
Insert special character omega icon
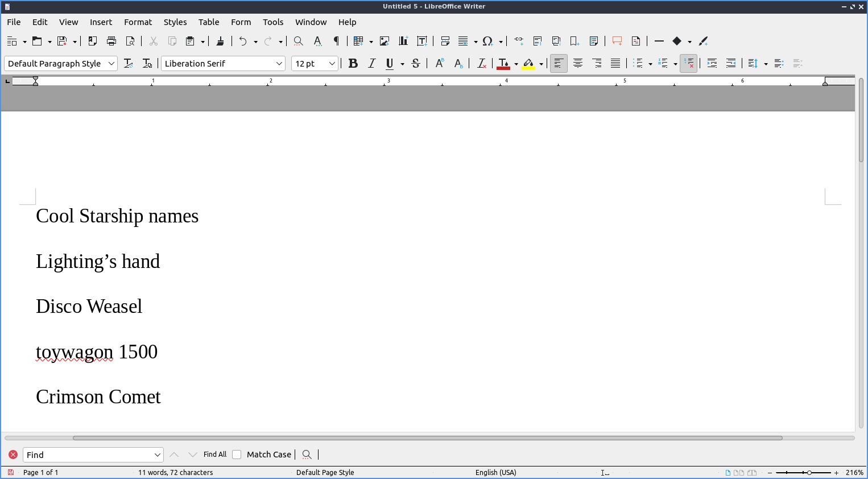click(487, 41)
